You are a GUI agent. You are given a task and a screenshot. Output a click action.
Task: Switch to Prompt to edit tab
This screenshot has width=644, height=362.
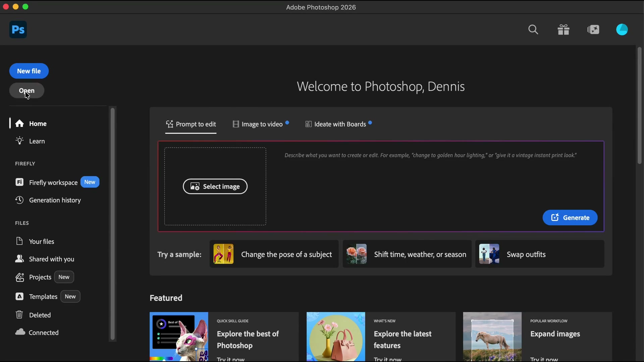(x=191, y=124)
